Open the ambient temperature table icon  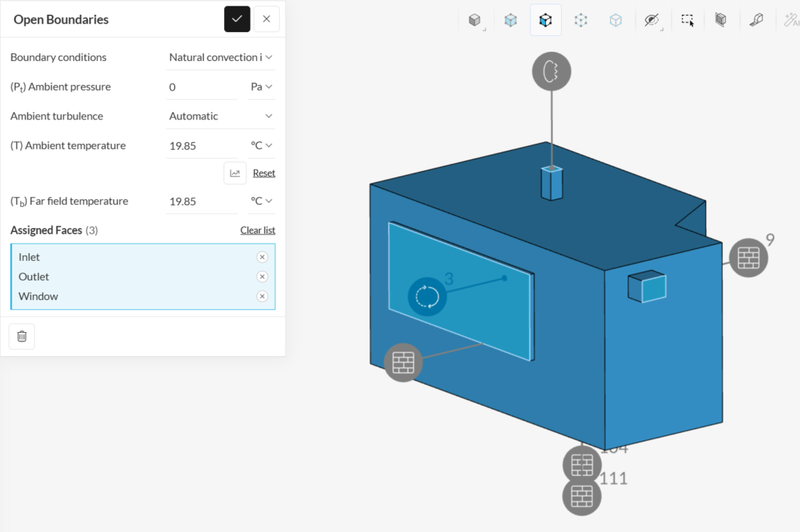click(234, 173)
